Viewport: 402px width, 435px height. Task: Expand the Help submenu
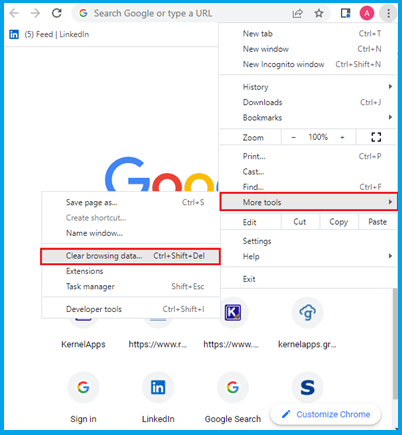308,256
